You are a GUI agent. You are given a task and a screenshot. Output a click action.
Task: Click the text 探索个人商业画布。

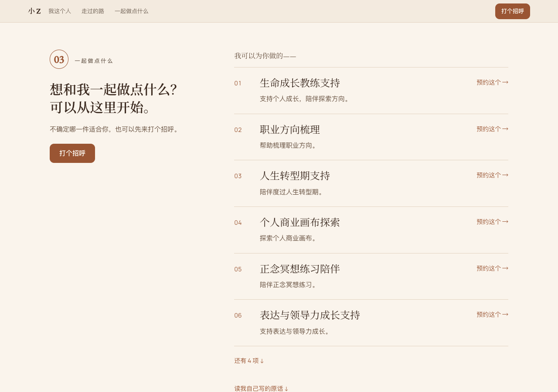coord(289,238)
